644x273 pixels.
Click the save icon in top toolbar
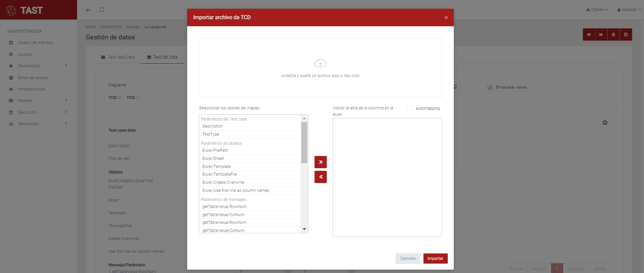625,35
